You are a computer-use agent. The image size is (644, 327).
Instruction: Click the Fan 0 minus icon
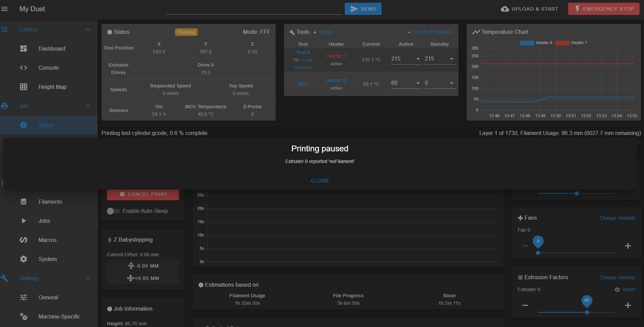525,246
